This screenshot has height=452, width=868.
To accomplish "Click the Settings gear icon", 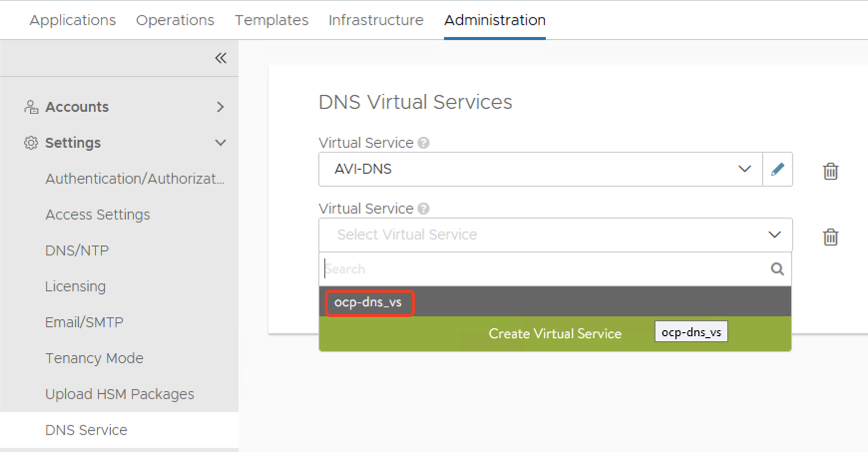I will [x=31, y=143].
